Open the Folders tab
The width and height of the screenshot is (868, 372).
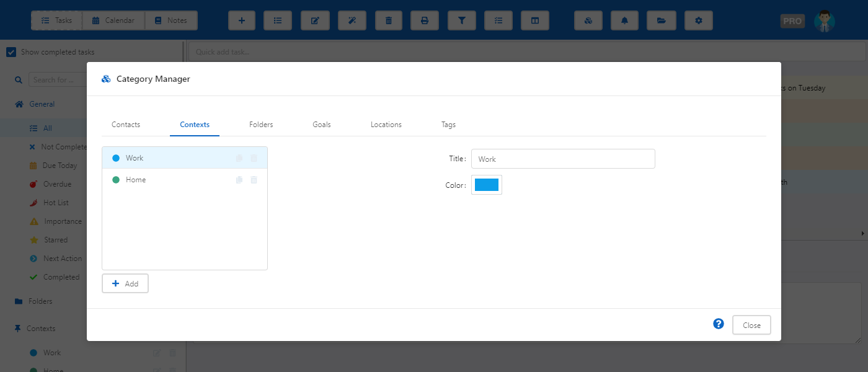pos(261,125)
